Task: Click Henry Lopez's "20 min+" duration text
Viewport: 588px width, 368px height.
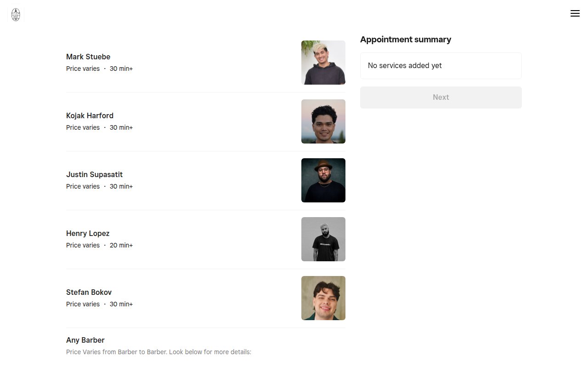Action: 121,246
